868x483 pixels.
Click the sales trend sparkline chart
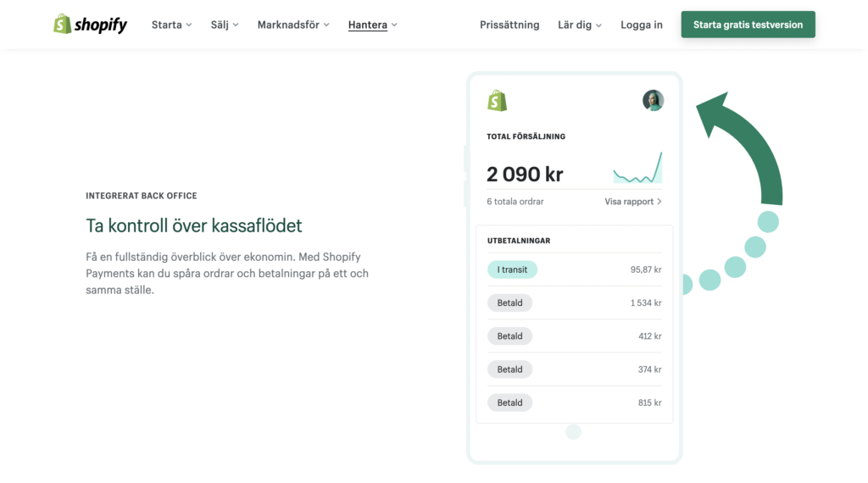(637, 168)
